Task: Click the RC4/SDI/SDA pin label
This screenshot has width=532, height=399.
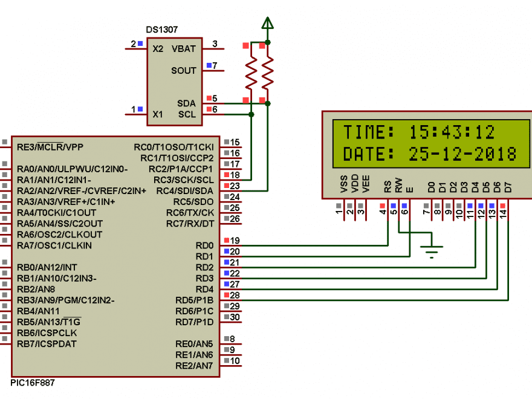Action: (184, 191)
